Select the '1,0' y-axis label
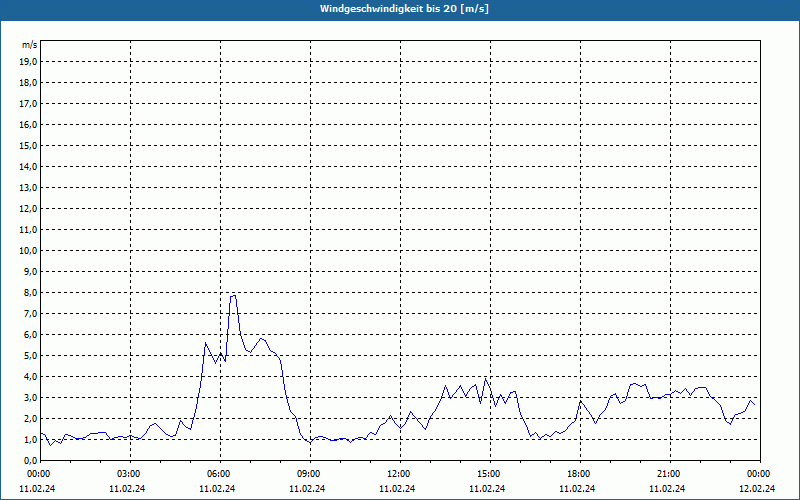The width and height of the screenshot is (800, 500). [30, 439]
